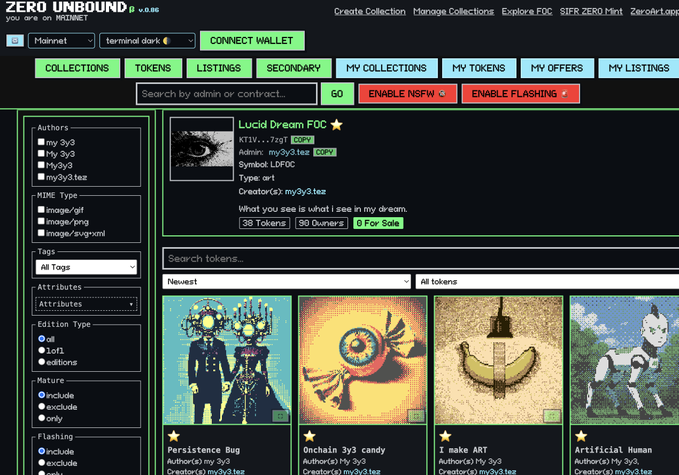
Task: Check the 'my 3y3' author checkbox
Action: (41, 142)
